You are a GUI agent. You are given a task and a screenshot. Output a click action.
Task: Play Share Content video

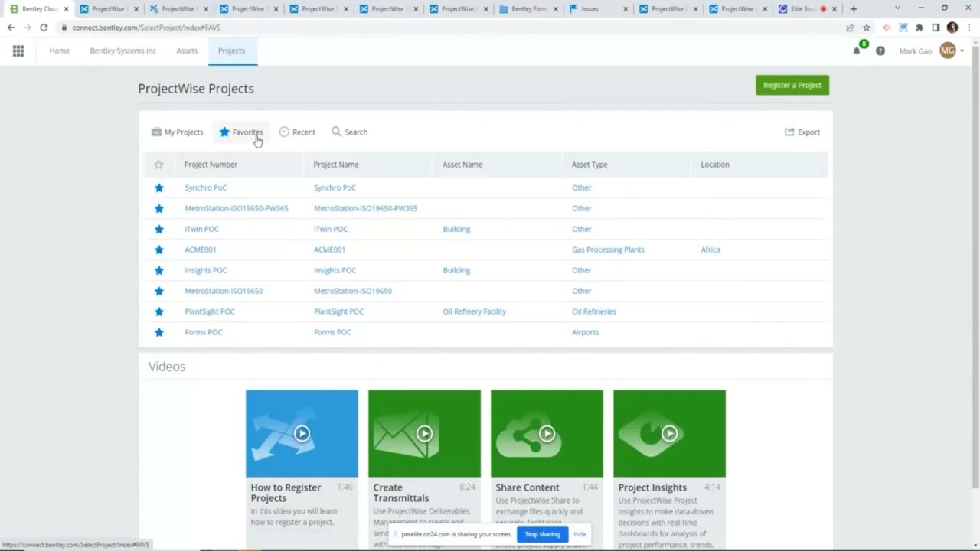click(547, 433)
